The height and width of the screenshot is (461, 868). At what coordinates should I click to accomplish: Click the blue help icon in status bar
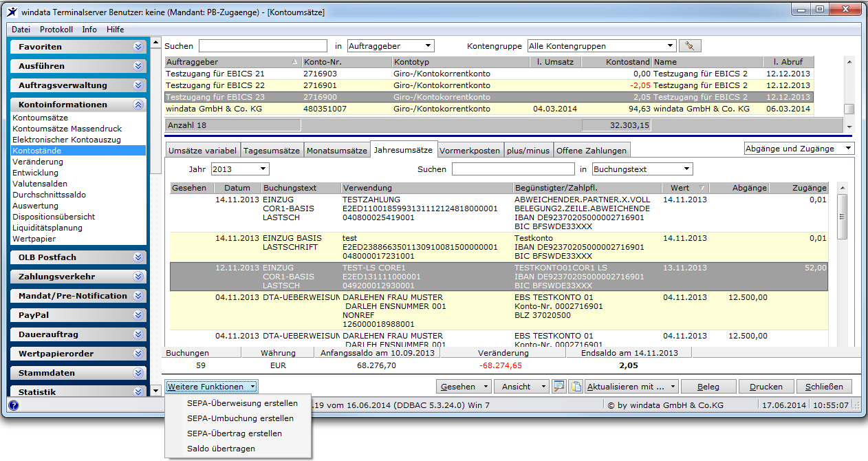14,405
